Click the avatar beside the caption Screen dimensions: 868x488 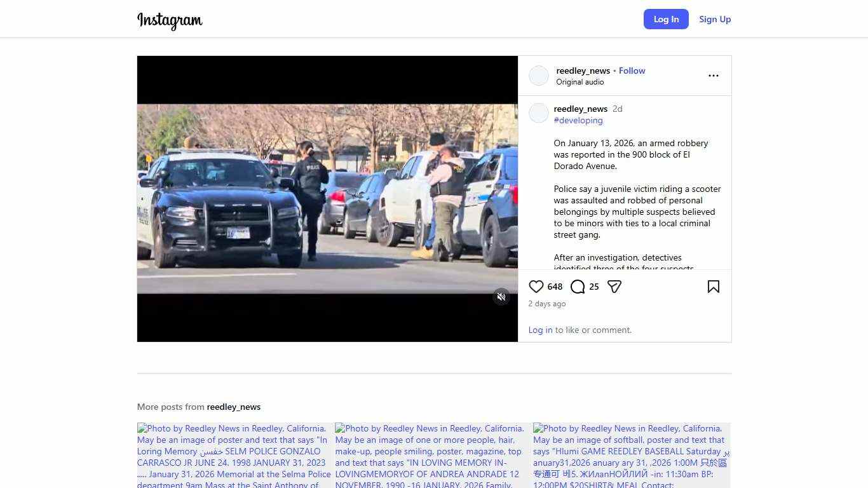point(539,113)
